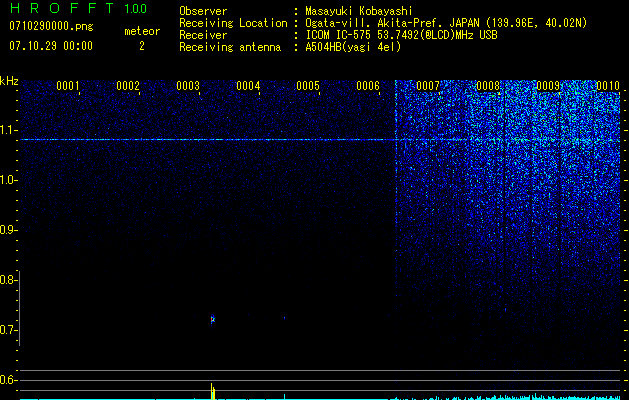The image size is (629, 400).
Task: Click the 0002 minute marker
Action: click(128, 86)
